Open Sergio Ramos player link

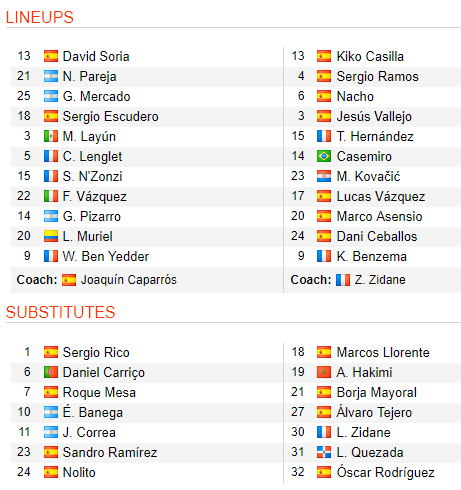pos(377,76)
